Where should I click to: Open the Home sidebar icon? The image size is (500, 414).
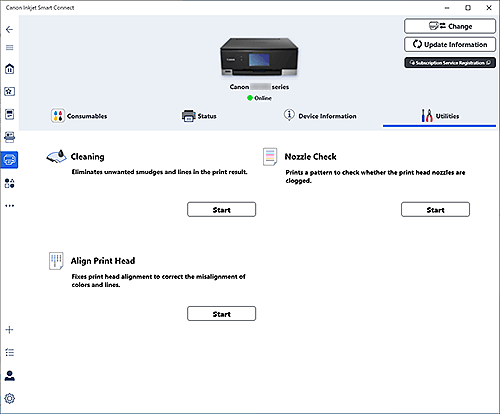coord(9,69)
